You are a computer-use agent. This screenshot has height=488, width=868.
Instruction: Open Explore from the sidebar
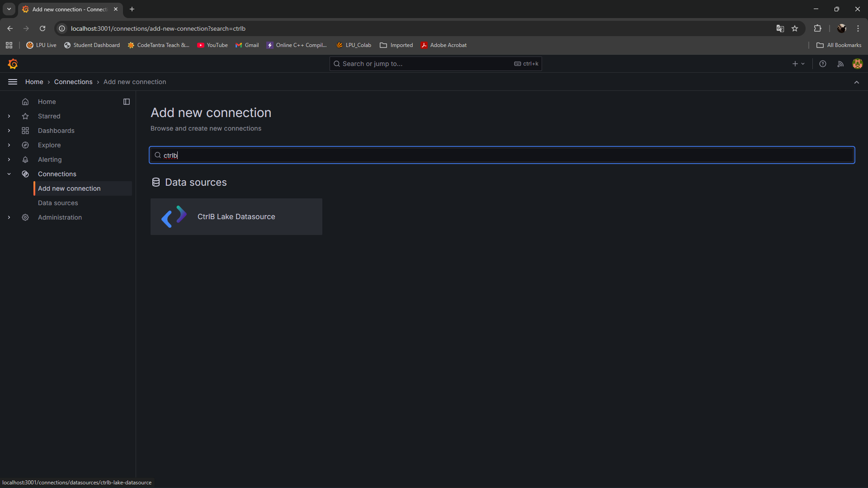point(49,145)
